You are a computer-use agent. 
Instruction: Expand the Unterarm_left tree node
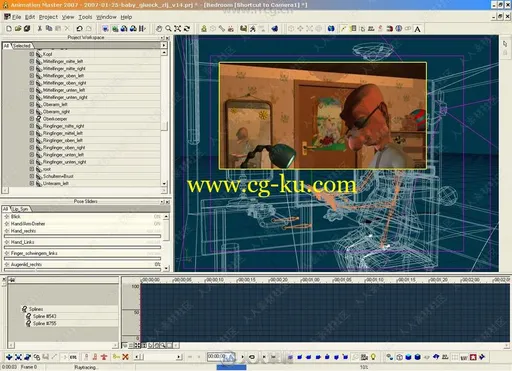[x=32, y=183]
